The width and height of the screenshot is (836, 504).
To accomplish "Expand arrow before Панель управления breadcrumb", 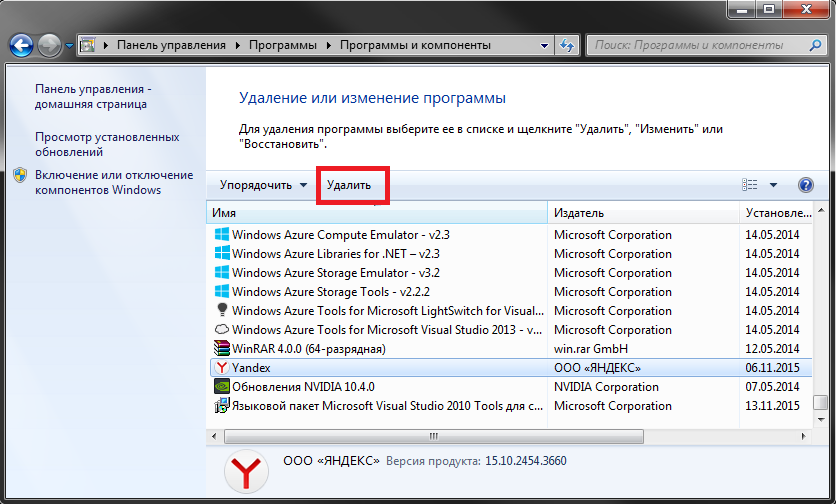I will coord(106,45).
